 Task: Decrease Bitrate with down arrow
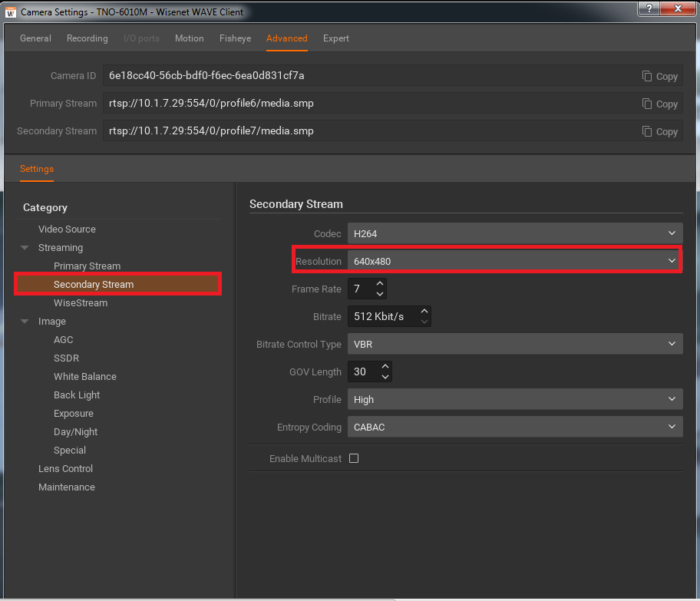pos(424,322)
